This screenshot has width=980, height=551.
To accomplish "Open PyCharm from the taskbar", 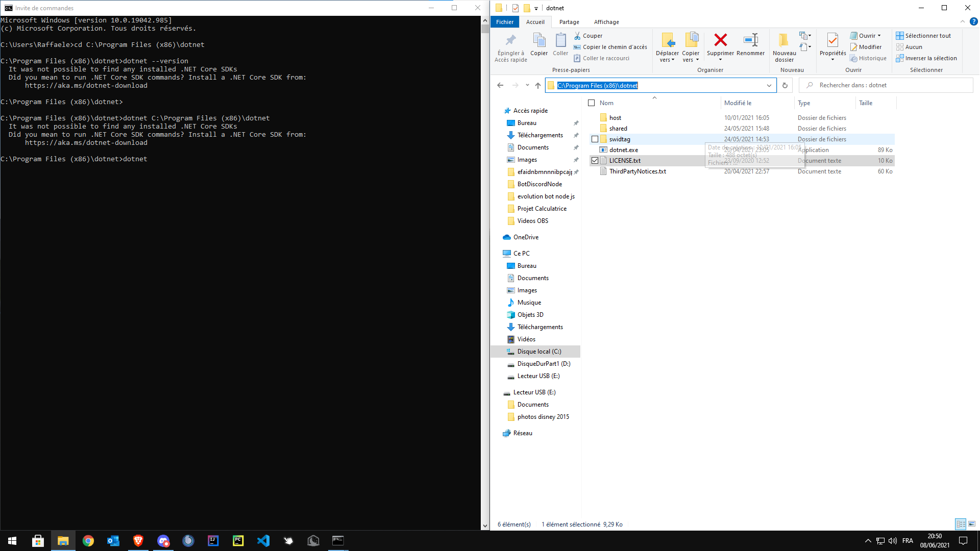I will [x=238, y=540].
